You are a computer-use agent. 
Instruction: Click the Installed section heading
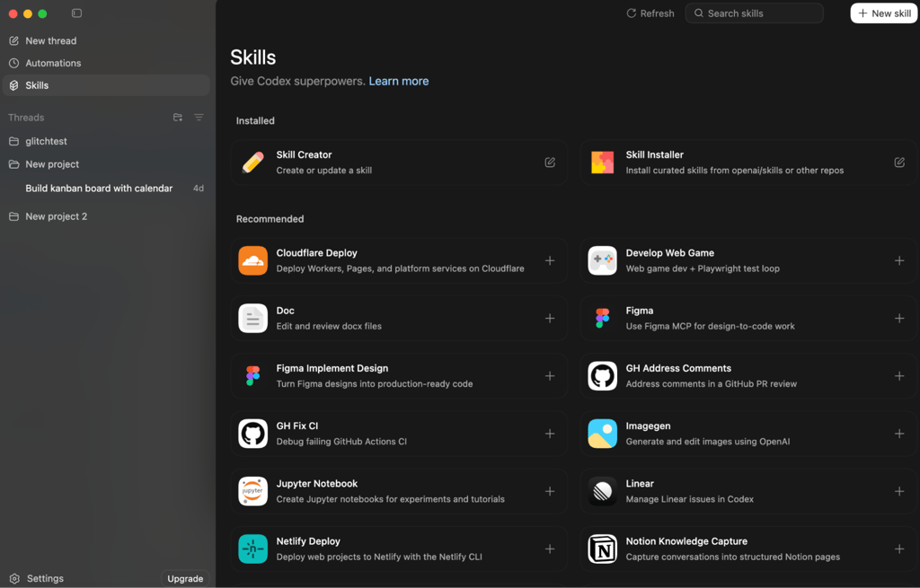pyautogui.click(x=255, y=121)
